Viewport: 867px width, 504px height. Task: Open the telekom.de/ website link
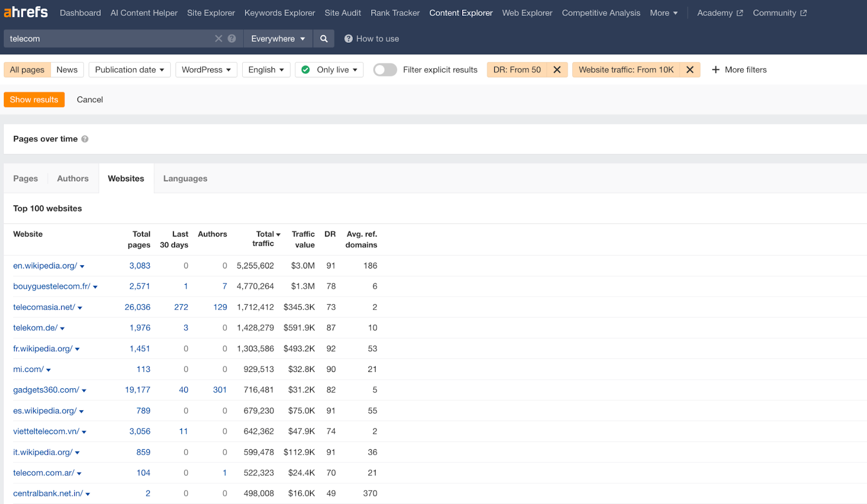tap(35, 328)
